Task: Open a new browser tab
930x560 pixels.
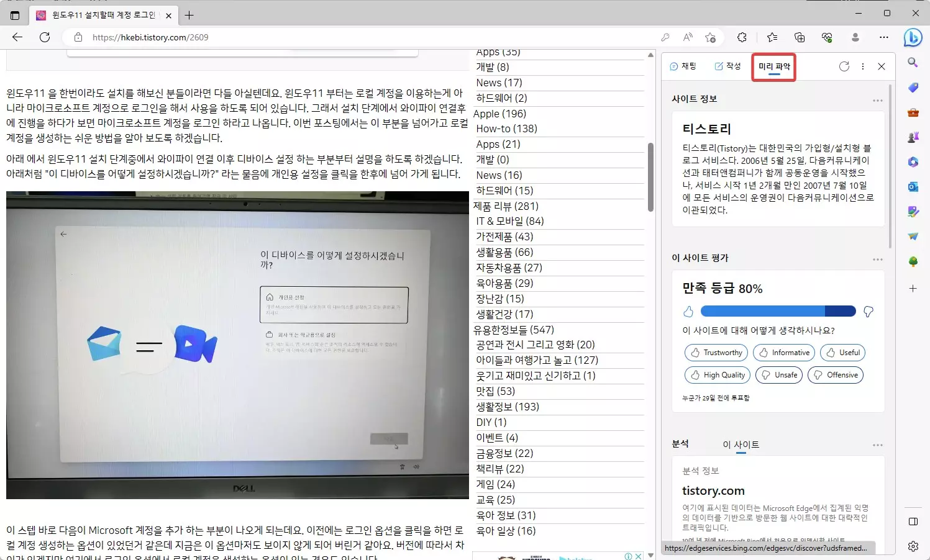Action: 189,15
